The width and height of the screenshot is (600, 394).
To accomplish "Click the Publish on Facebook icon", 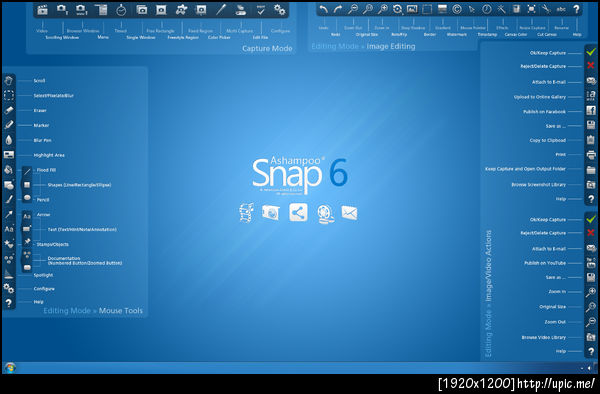I will click(591, 111).
